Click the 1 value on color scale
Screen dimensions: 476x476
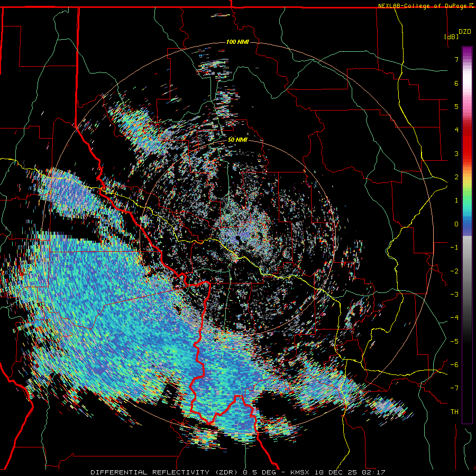[456, 200]
